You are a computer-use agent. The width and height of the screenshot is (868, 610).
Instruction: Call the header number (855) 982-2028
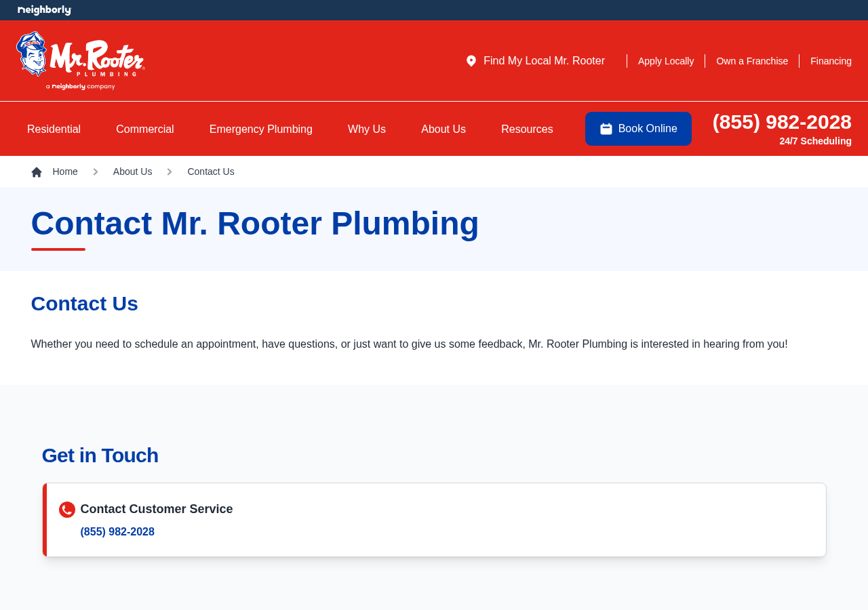point(782,122)
